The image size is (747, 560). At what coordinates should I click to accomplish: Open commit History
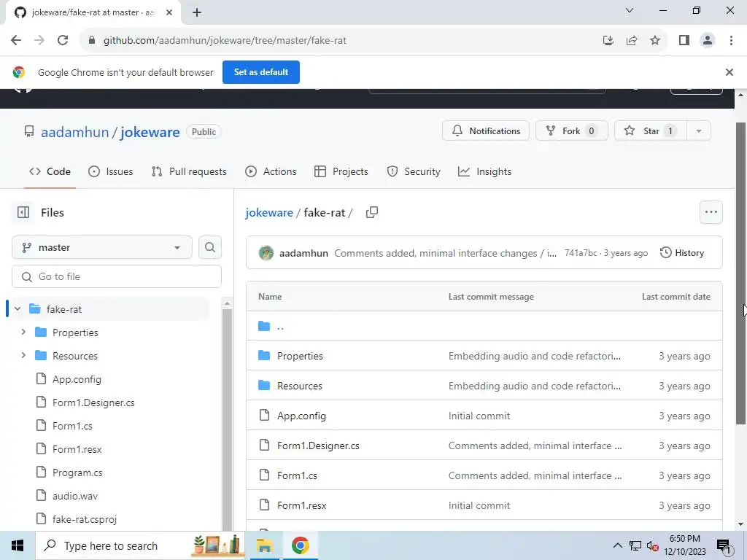(x=682, y=253)
